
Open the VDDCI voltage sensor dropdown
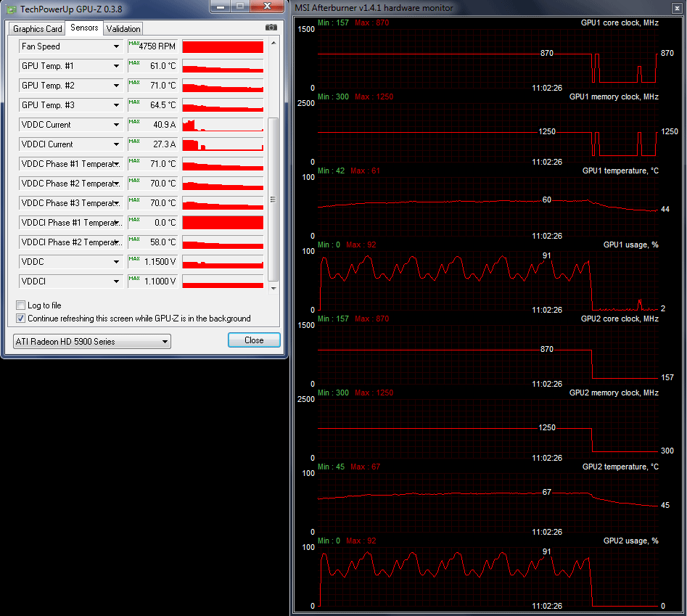click(116, 282)
